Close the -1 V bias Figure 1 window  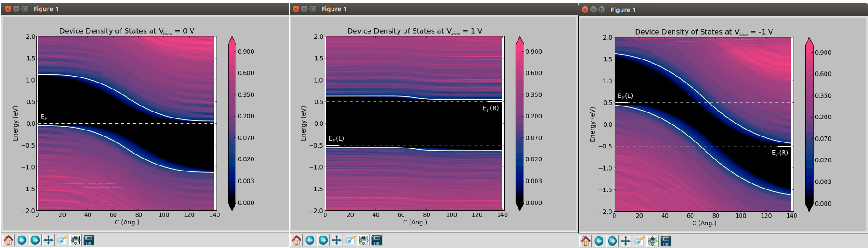(x=585, y=10)
